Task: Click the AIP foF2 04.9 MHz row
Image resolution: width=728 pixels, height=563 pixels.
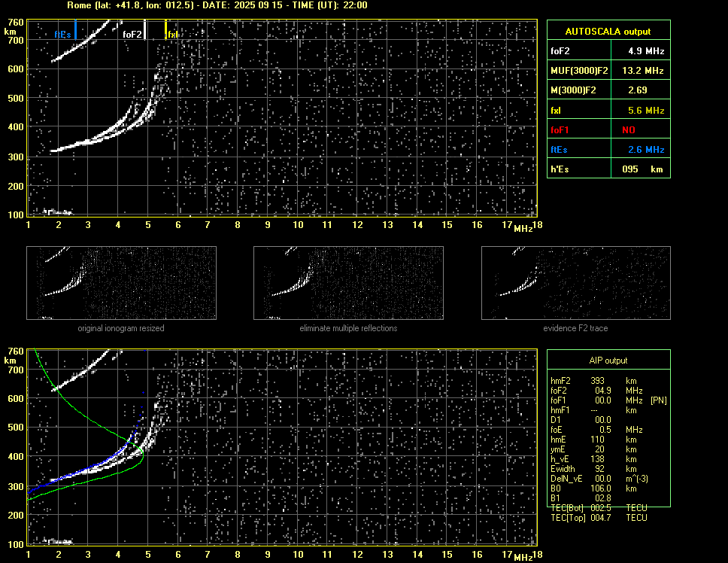Action: 596,391
